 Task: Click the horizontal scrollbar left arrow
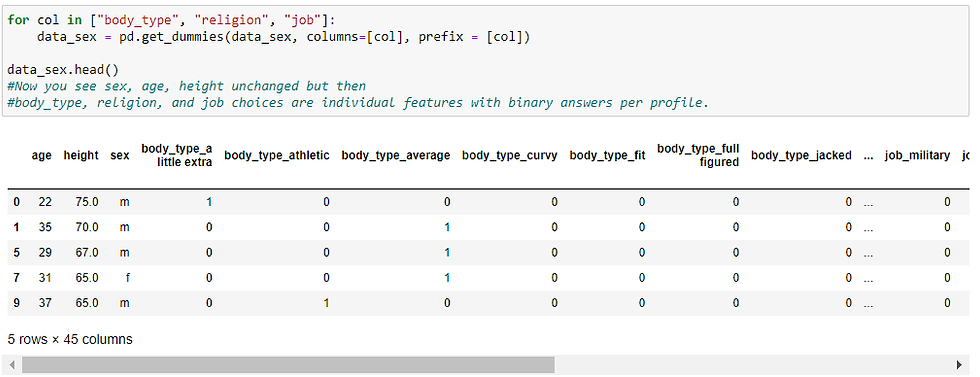12,364
